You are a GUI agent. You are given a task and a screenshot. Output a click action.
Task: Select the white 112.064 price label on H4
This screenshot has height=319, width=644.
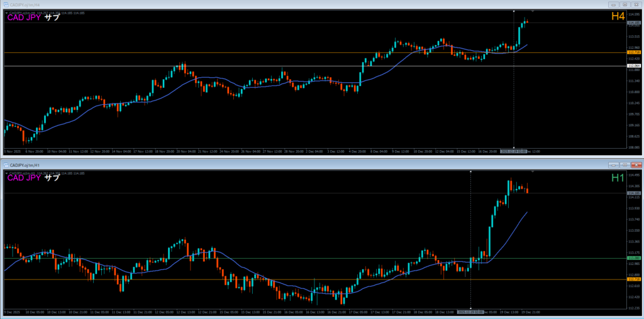633,66
